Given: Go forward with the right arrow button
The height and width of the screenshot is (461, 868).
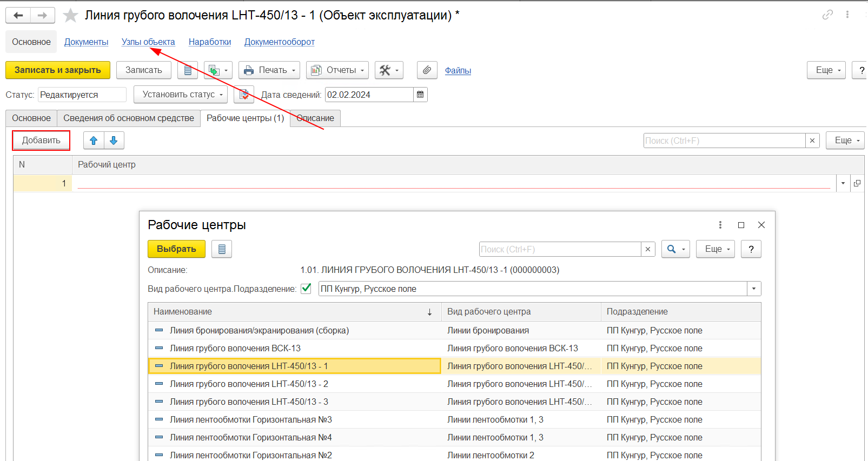Looking at the screenshot, I should click(42, 15).
